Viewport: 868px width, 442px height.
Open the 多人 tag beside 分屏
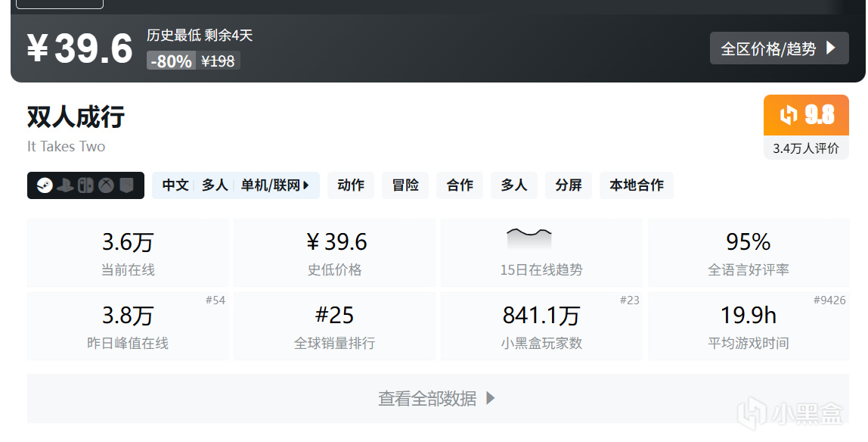point(514,185)
